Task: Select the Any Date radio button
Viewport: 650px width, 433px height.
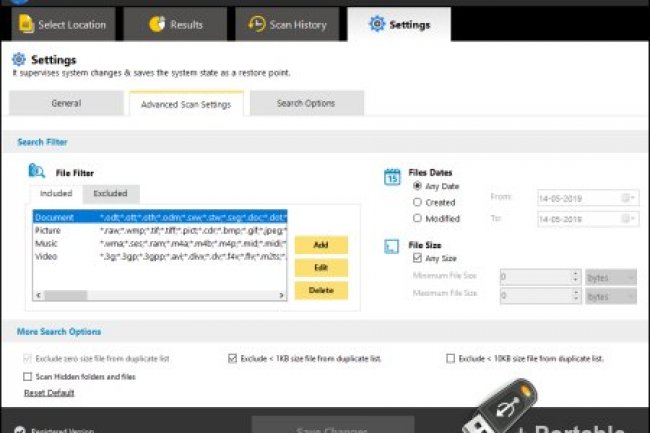Action: [417, 186]
